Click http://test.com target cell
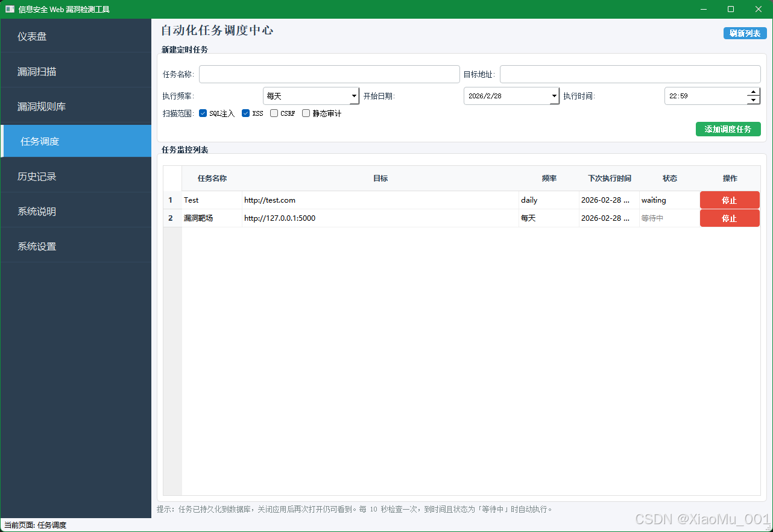773x532 pixels. coord(380,200)
